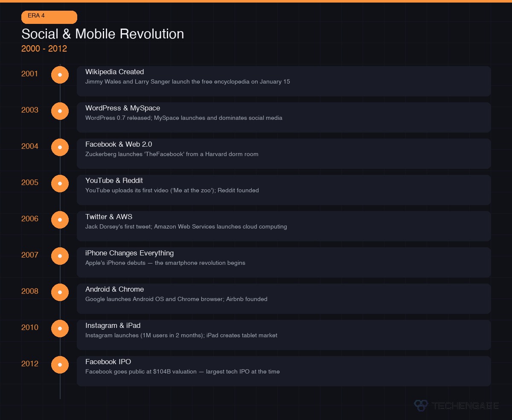Select the WordPress & MySpace card title
Viewport: 512px width, 420px height.
[122, 108]
